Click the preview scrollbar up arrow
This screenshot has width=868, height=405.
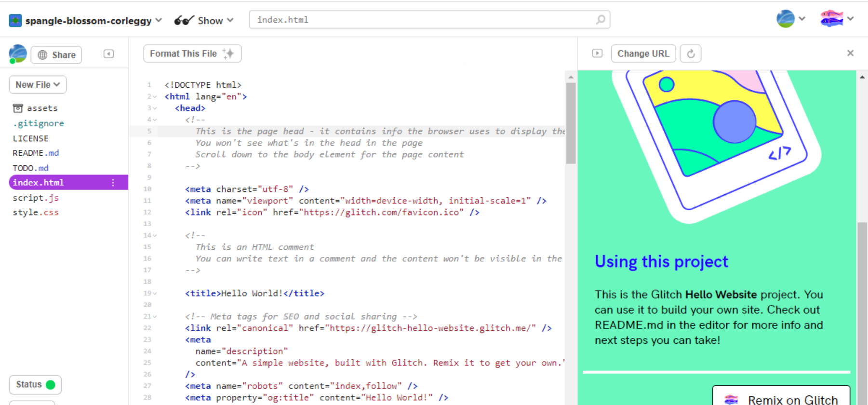(x=862, y=77)
